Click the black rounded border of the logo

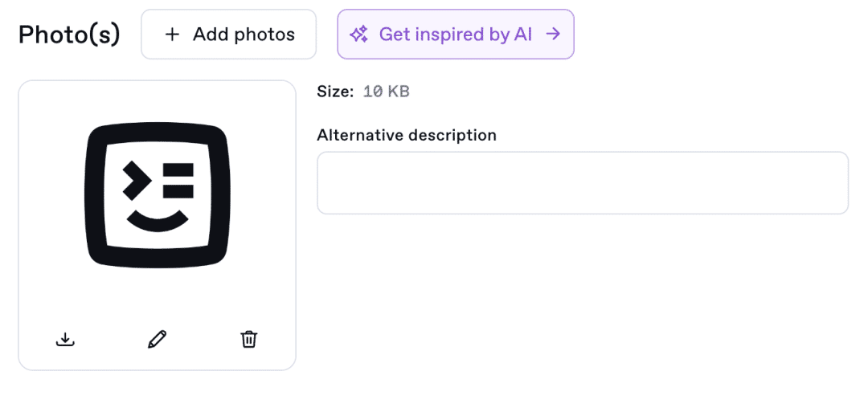(95, 195)
